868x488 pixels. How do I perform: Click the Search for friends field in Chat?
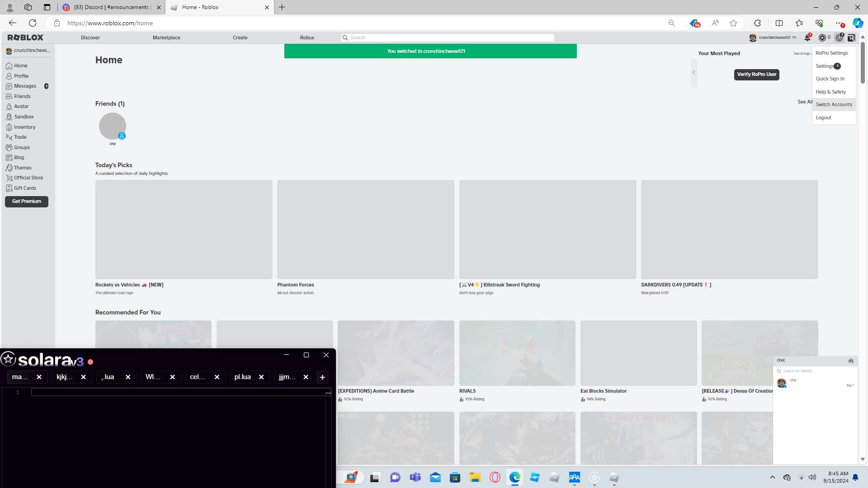815,371
